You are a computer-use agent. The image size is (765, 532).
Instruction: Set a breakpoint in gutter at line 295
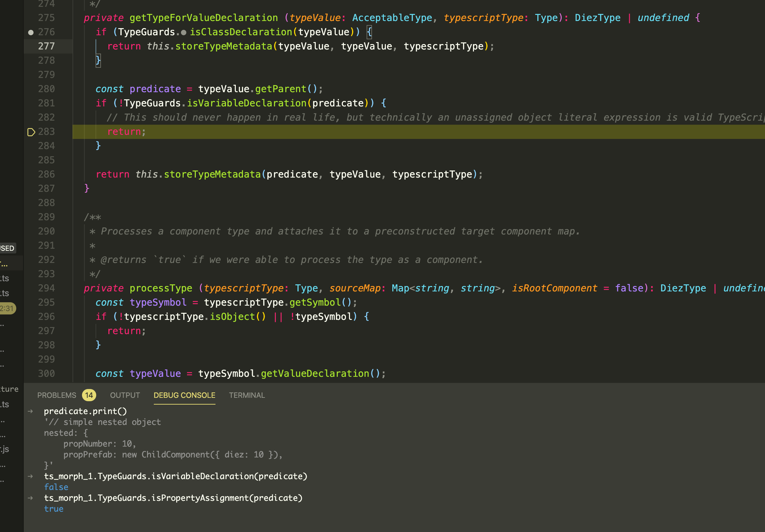31,302
